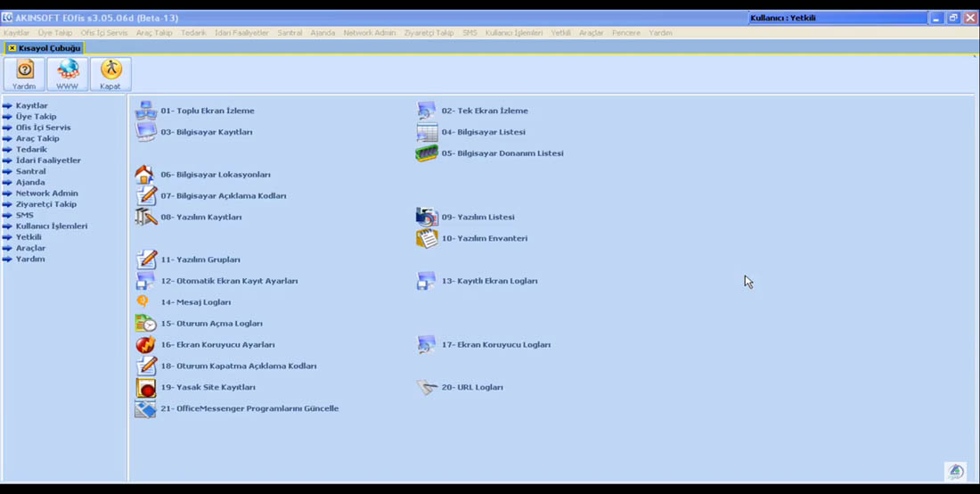Select Kullanıcı İşlemleri in the left sidebar

pyautogui.click(x=52, y=226)
